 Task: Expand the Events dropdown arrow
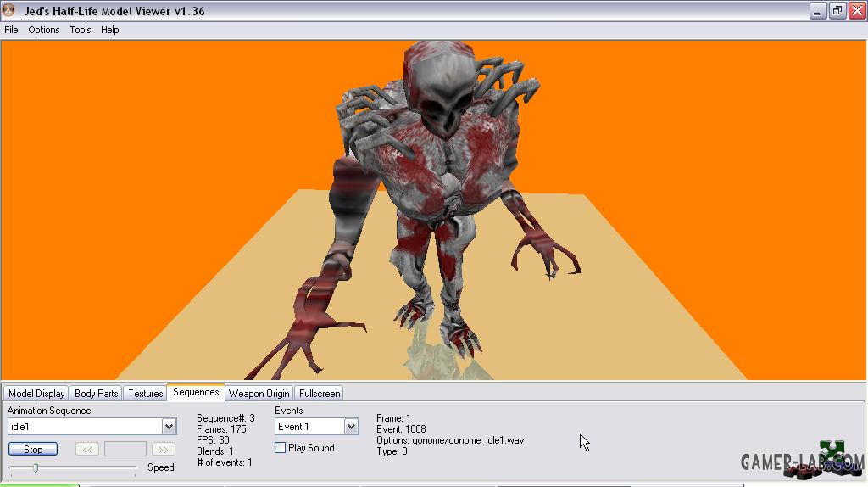pos(351,427)
